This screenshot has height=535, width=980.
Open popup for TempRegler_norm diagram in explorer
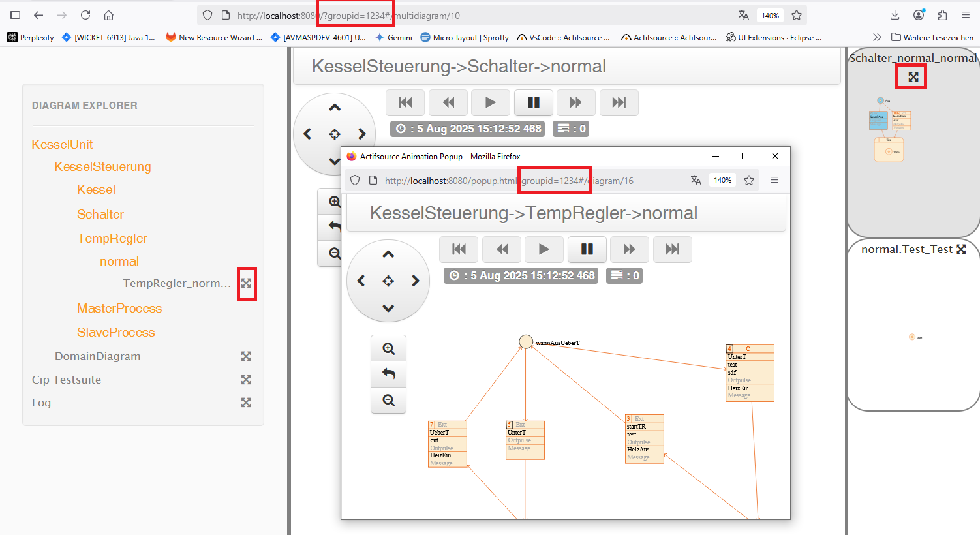click(x=246, y=283)
